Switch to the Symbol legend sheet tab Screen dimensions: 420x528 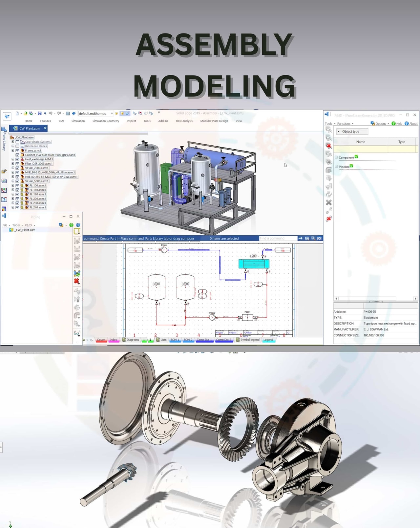248,340
